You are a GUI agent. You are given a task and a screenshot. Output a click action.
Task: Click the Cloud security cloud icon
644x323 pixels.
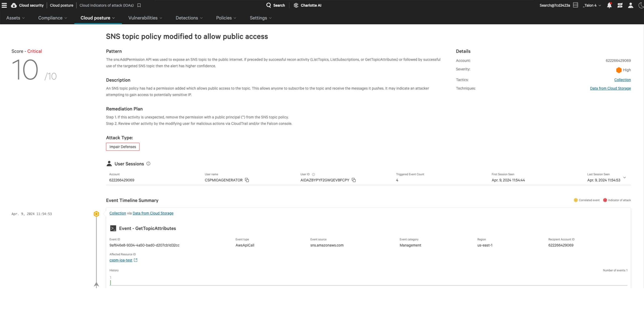coord(14,5)
